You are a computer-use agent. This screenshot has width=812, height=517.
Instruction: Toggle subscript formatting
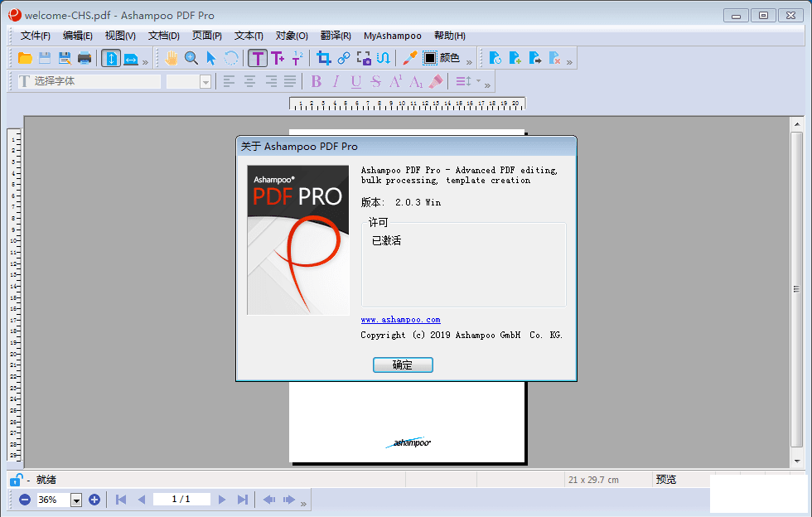416,81
